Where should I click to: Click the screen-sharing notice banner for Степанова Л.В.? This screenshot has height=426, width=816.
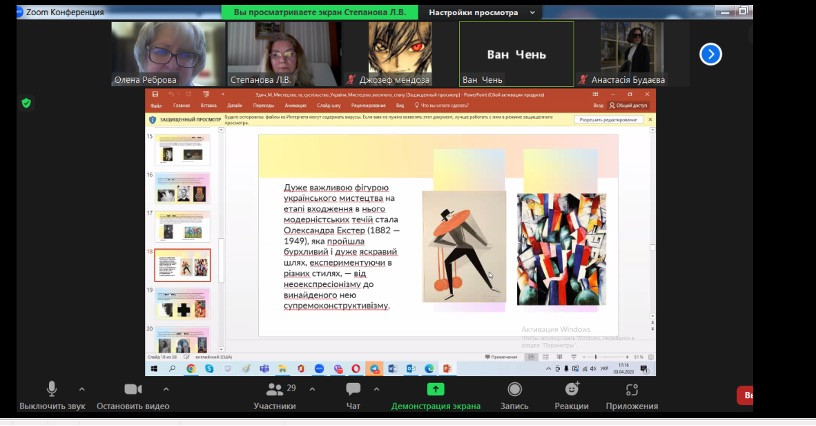pos(320,13)
